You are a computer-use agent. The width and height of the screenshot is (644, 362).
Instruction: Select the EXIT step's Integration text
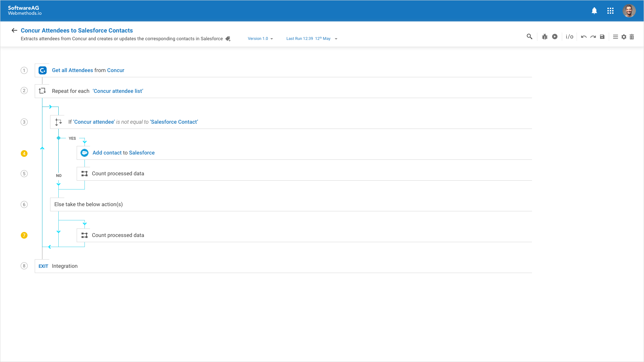[x=65, y=266]
